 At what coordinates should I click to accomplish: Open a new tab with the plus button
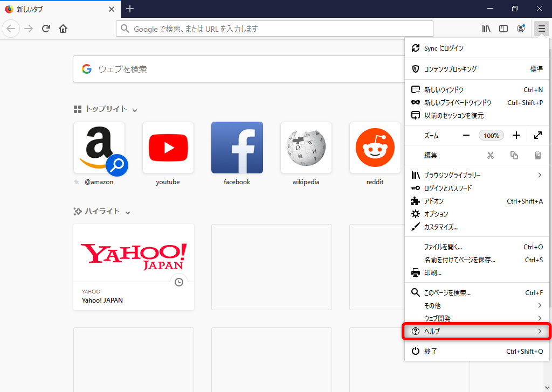pyautogui.click(x=129, y=9)
